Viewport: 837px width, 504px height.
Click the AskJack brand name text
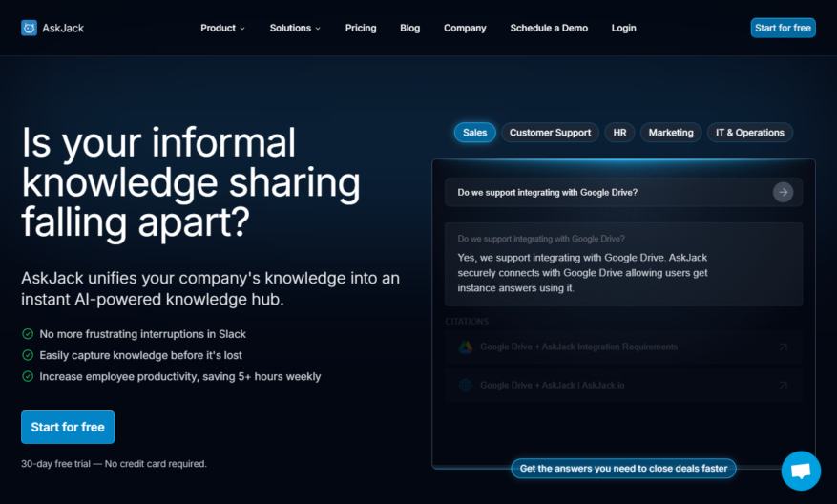click(x=63, y=28)
